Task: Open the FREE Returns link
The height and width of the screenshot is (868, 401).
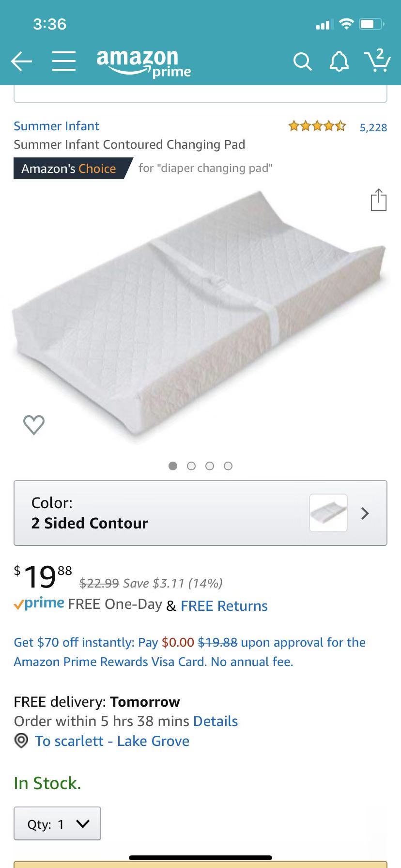Action: (224, 605)
